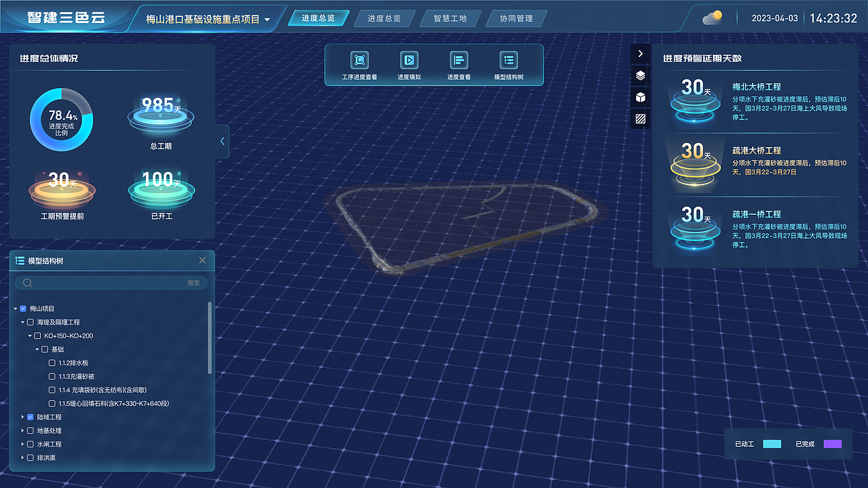This screenshot has width=868, height=488.
Task: Switch to the 智慧工地 tab
Action: [x=450, y=18]
